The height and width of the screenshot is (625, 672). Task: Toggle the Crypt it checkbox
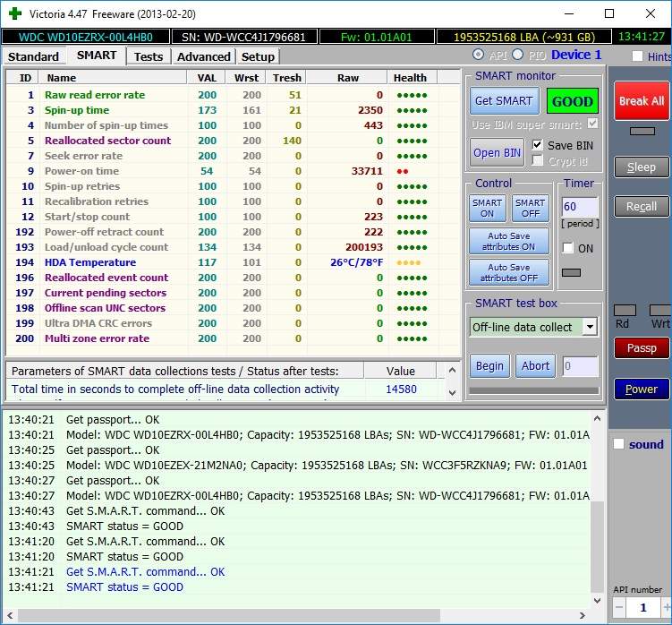(x=538, y=161)
